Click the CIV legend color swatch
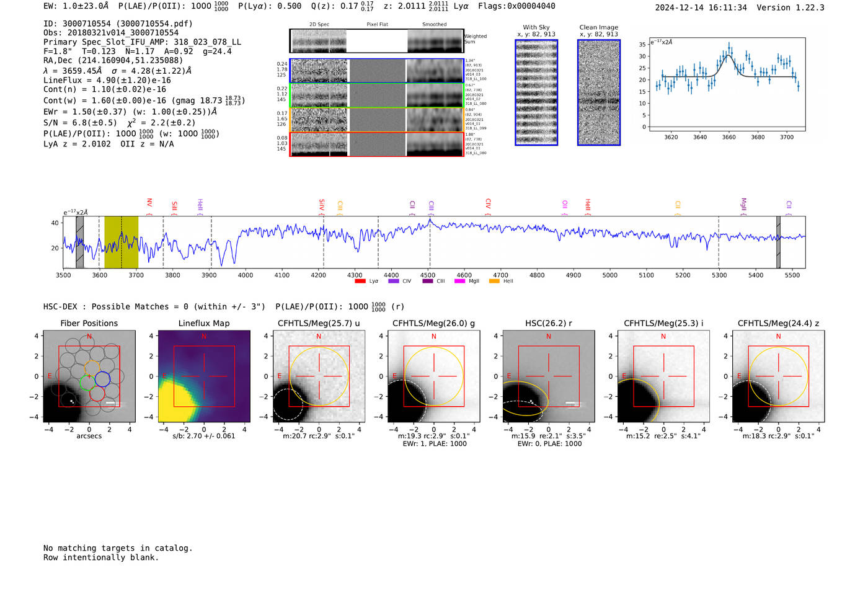868x591 pixels. (394, 281)
